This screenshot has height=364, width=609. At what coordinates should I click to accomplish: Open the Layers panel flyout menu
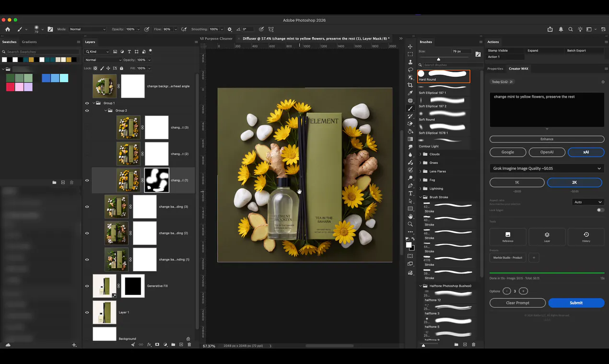click(196, 42)
